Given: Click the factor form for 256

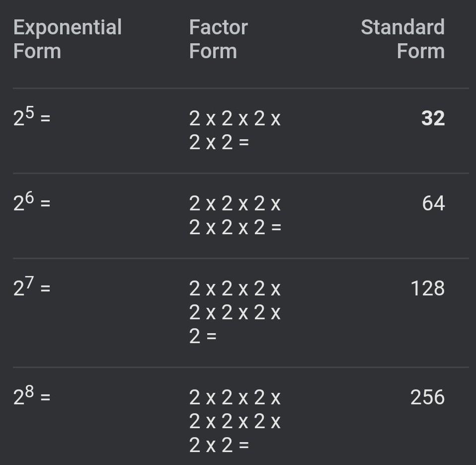Looking at the screenshot, I should 235,421.
